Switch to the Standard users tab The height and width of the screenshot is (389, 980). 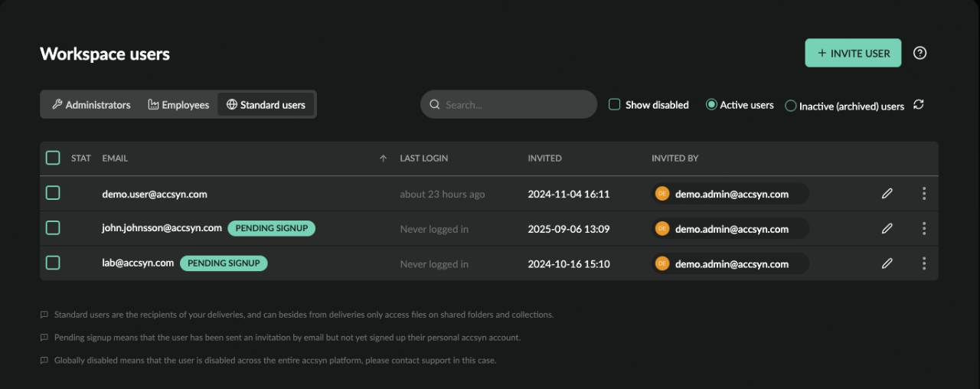tap(266, 105)
